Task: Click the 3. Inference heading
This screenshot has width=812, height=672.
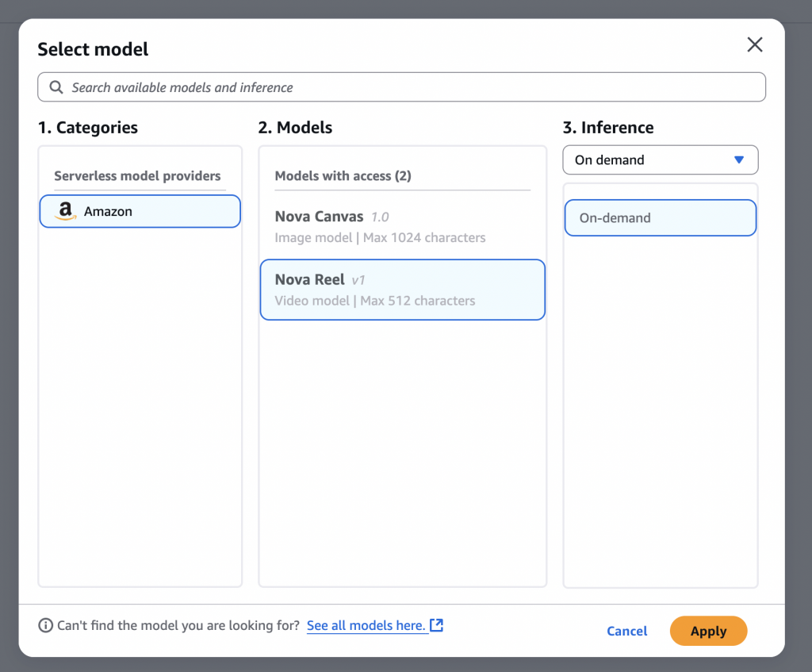Action: point(607,128)
